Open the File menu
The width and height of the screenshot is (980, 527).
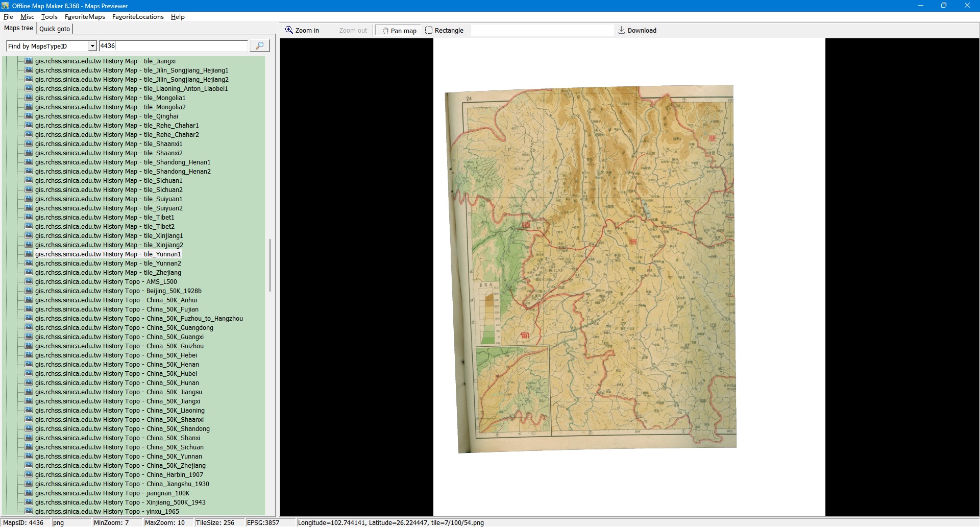coord(8,17)
